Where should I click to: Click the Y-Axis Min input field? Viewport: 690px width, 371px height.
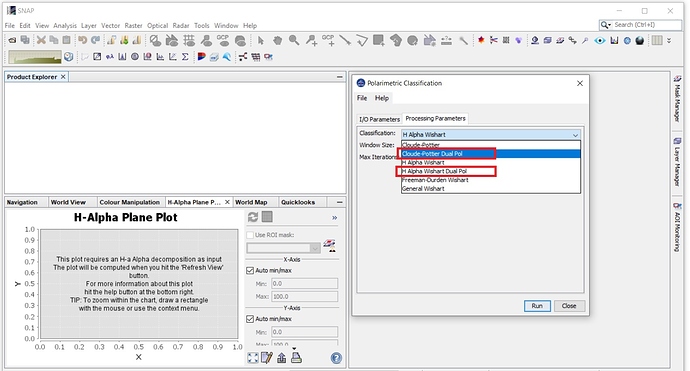(305, 332)
